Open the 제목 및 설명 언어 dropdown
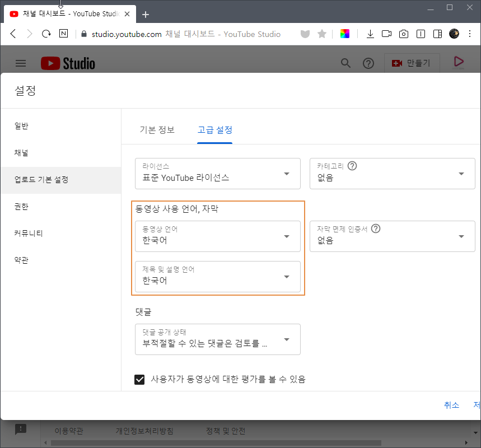 [218, 277]
